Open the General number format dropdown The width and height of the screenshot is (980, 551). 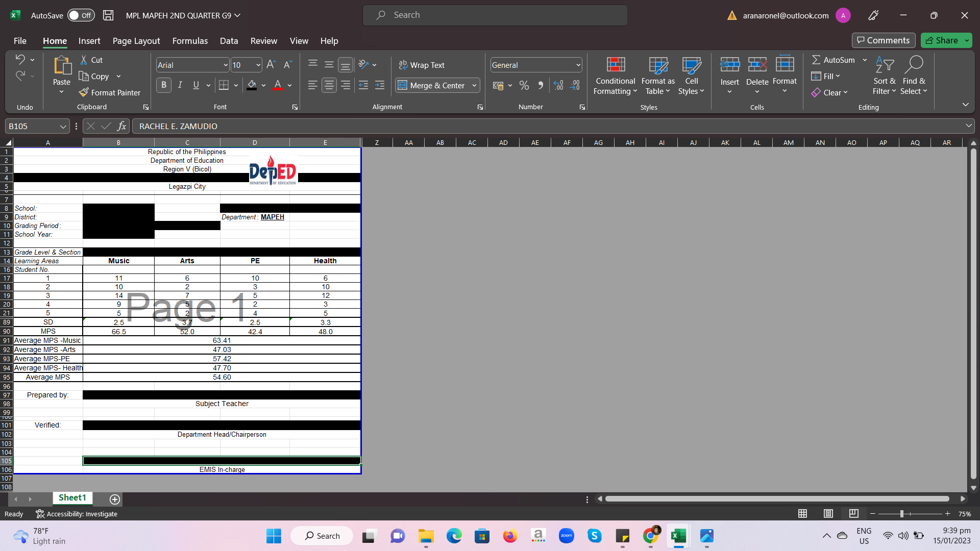(578, 65)
